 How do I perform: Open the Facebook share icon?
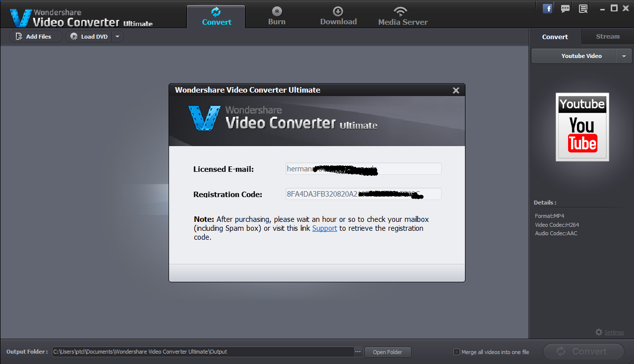[x=548, y=8]
